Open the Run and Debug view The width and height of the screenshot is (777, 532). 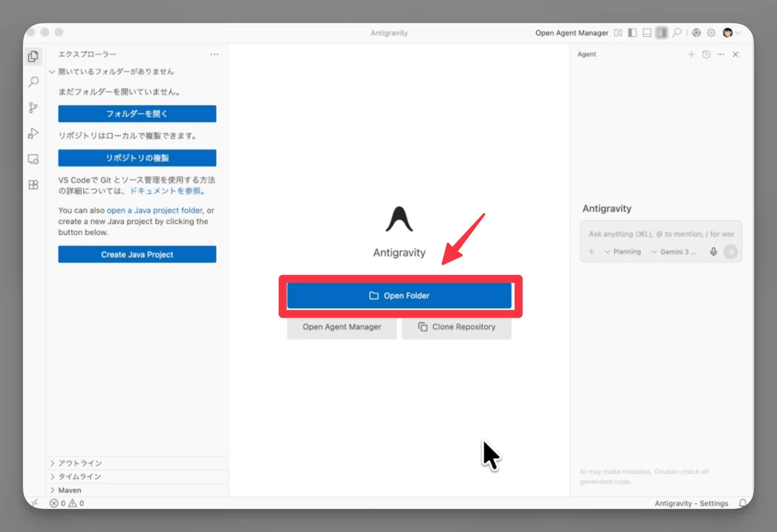pos(34,133)
